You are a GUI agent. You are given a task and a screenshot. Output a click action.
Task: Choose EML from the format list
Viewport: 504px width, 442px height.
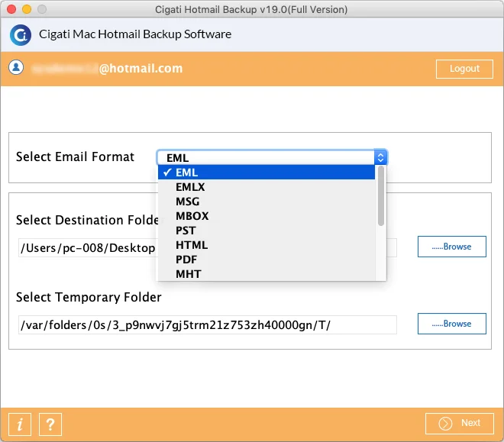click(267, 173)
